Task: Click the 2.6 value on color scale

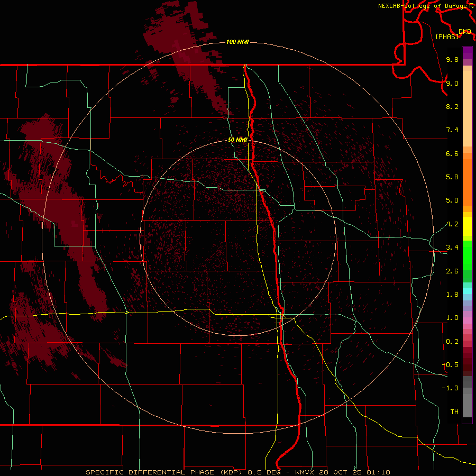Action: pos(452,271)
